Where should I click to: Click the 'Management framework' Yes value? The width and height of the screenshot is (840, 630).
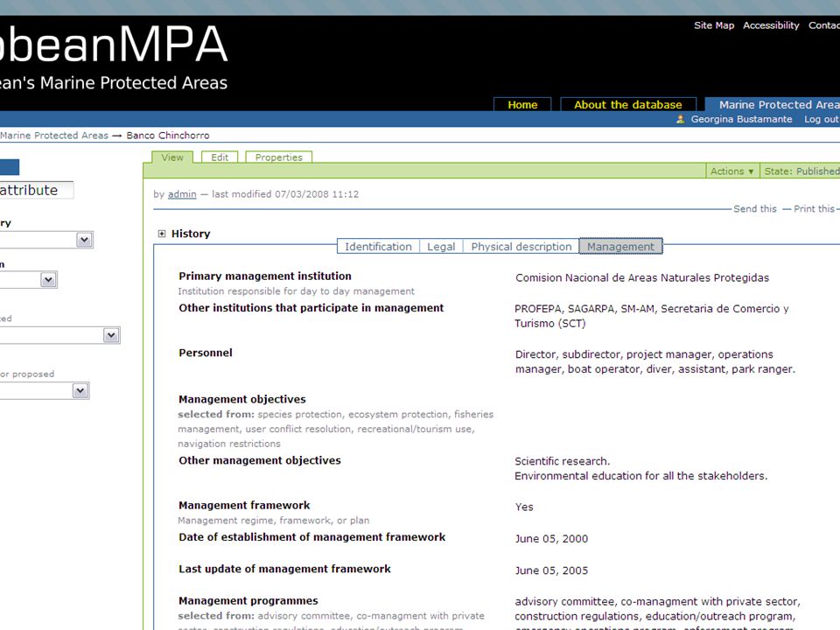click(x=524, y=507)
